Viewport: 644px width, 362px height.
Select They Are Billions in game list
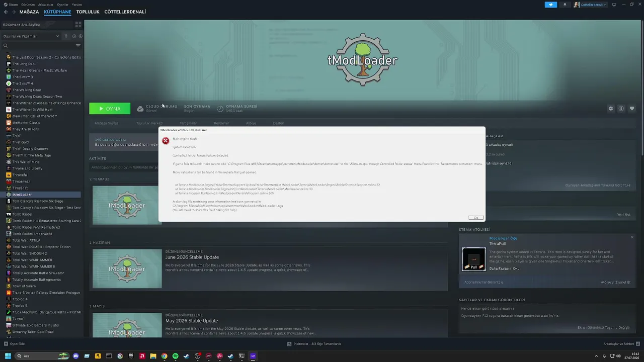(x=25, y=129)
